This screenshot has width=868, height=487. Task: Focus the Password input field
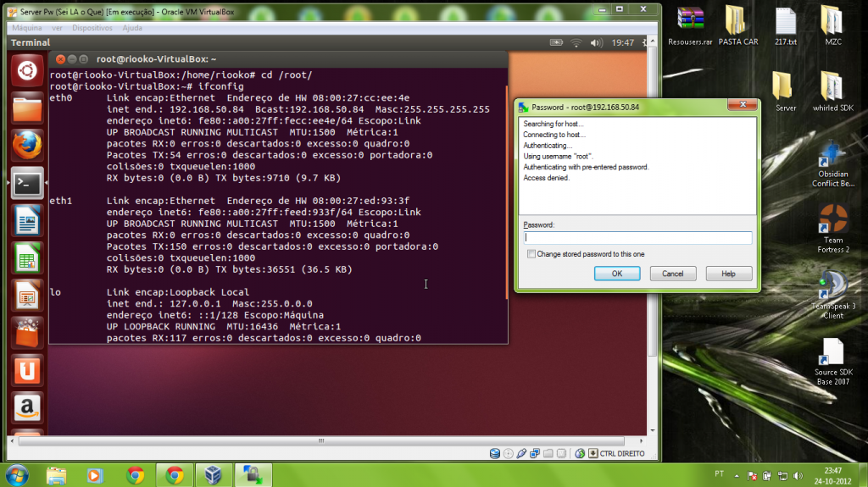pos(637,238)
